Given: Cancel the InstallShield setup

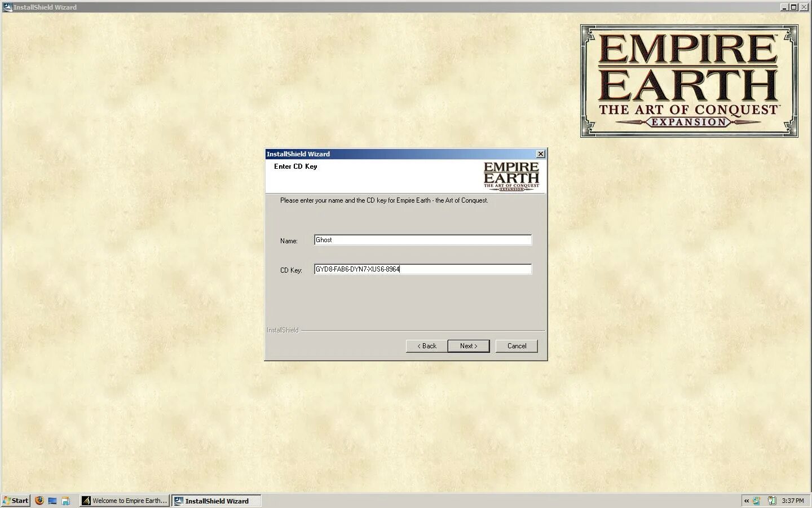Looking at the screenshot, I should (x=517, y=346).
